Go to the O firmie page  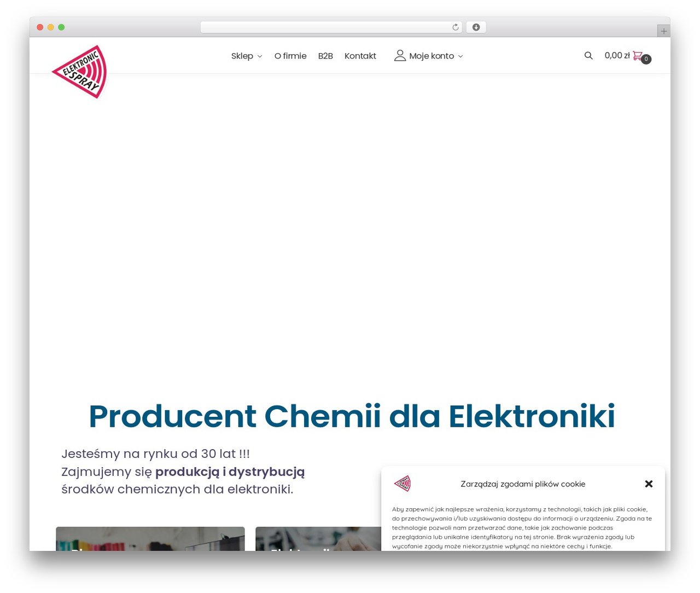tap(290, 56)
